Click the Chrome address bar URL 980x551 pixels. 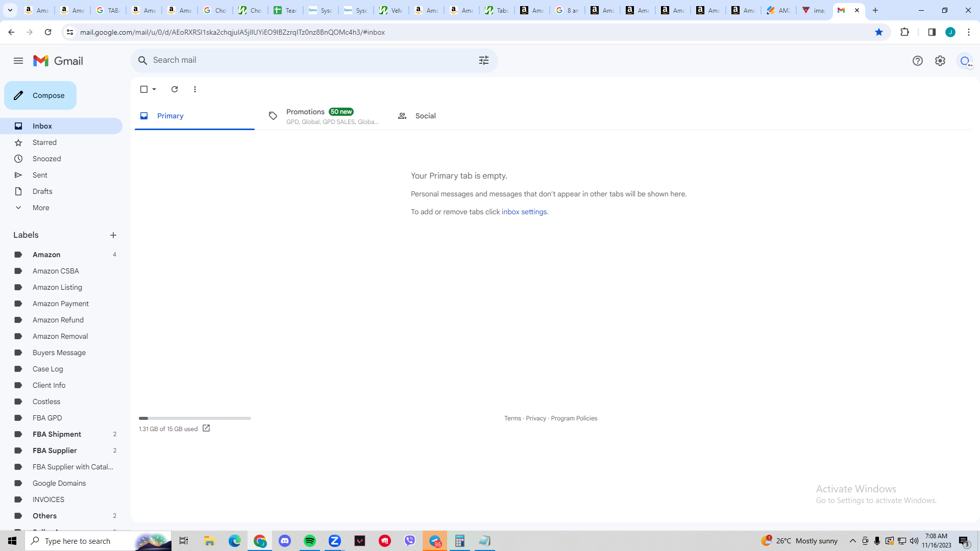(232, 32)
